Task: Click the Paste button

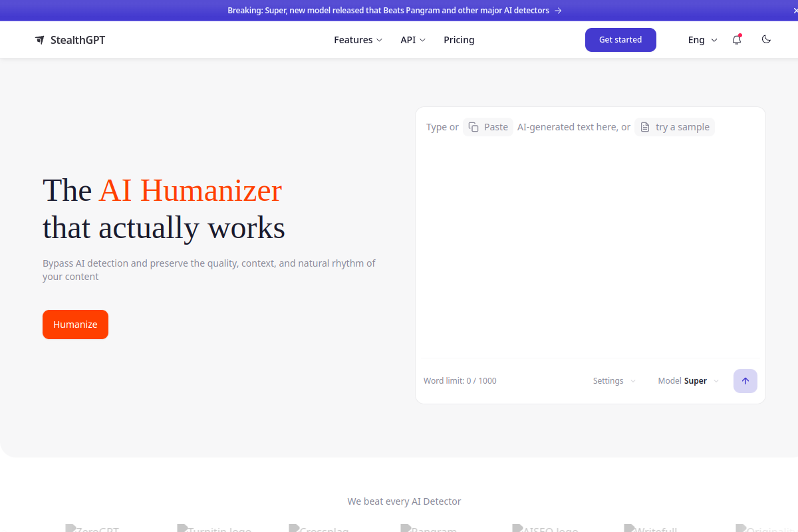Action: point(488,127)
